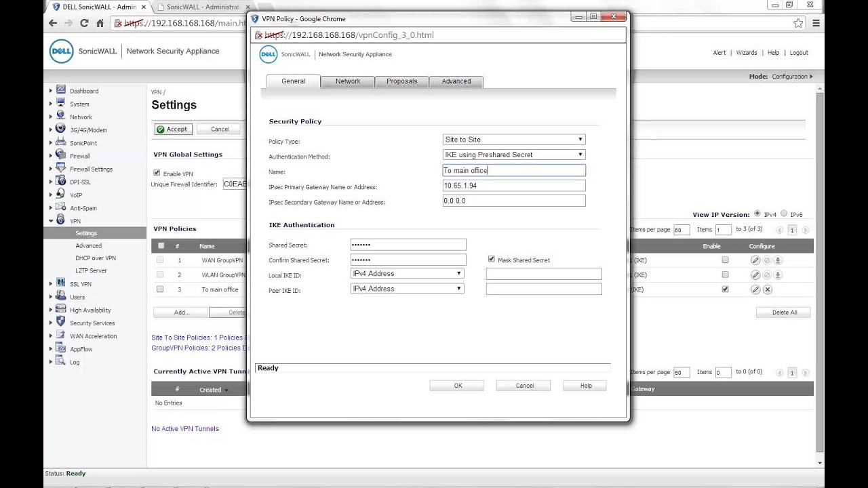Open Local IKE ID type dropdown

[408, 273]
